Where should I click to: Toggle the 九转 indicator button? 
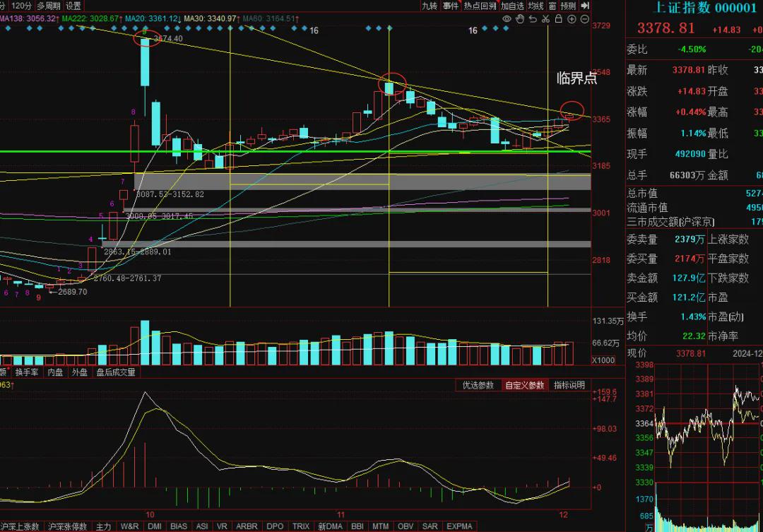tap(430, 6)
